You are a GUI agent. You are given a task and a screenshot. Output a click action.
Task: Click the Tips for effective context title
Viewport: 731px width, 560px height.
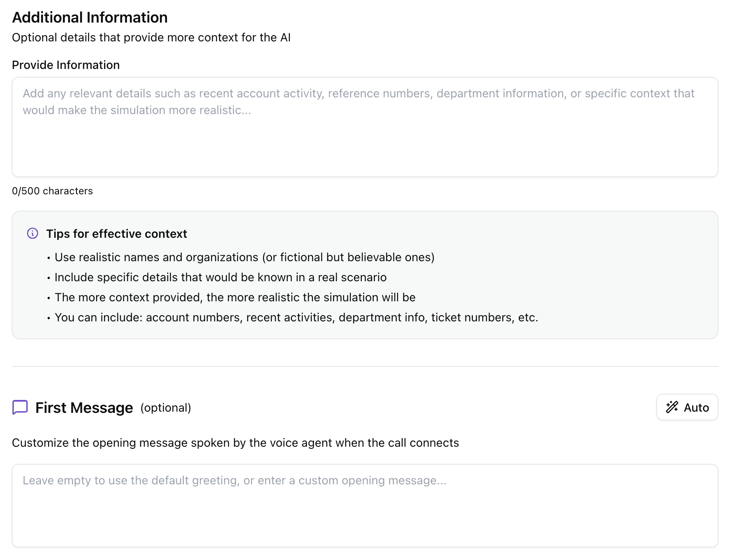117,234
